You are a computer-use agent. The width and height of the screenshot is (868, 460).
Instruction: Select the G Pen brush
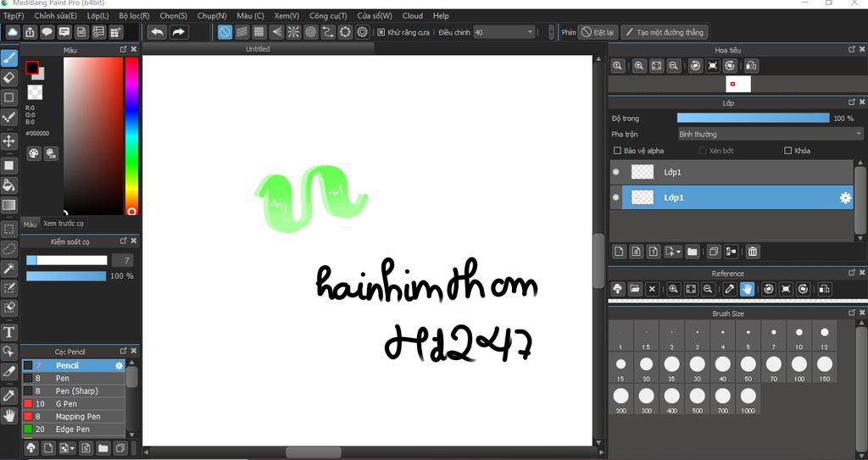pyautogui.click(x=74, y=403)
